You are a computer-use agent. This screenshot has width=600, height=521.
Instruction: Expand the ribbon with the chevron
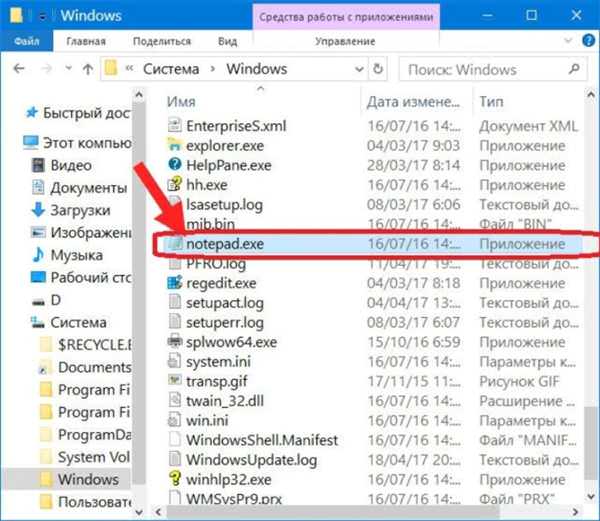coord(568,41)
